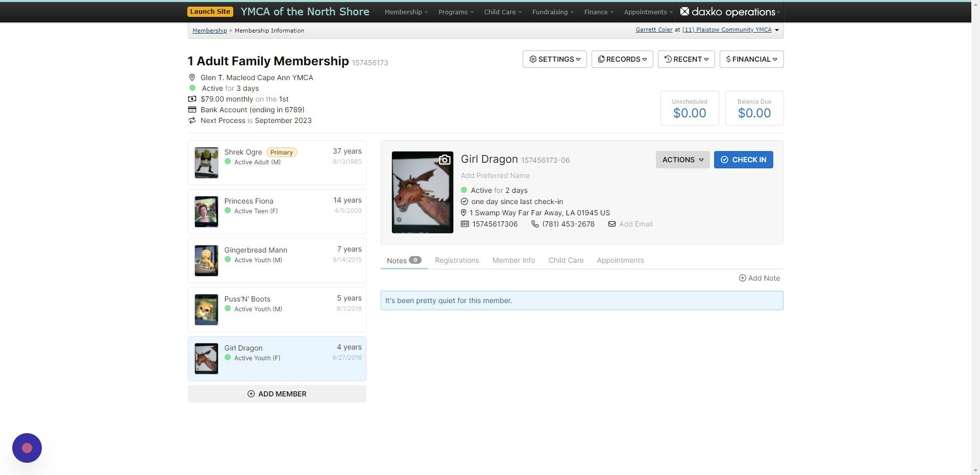This screenshot has width=980, height=475.
Task: Click the page vertical scrollbar
Action: tap(975, 237)
